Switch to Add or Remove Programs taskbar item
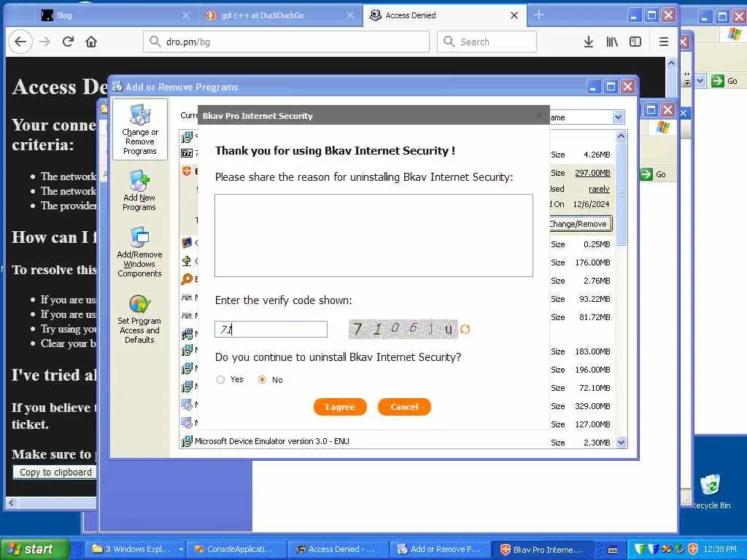The height and width of the screenshot is (560, 747). [x=440, y=549]
